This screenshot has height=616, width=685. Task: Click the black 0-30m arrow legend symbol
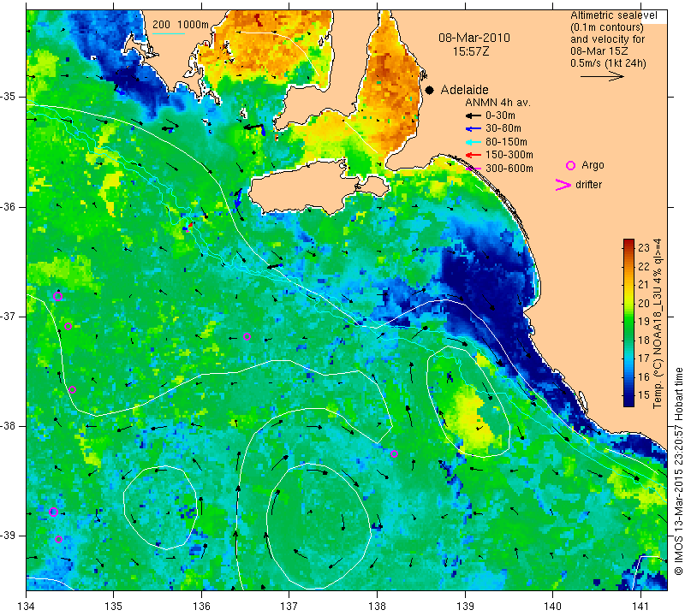(474, 115)
